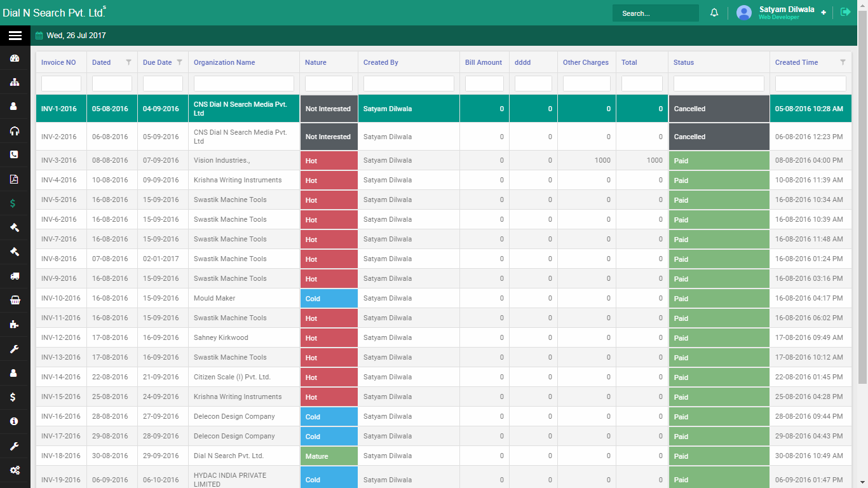
Task: Focus the Created By filter field
Action: [409, 83]
